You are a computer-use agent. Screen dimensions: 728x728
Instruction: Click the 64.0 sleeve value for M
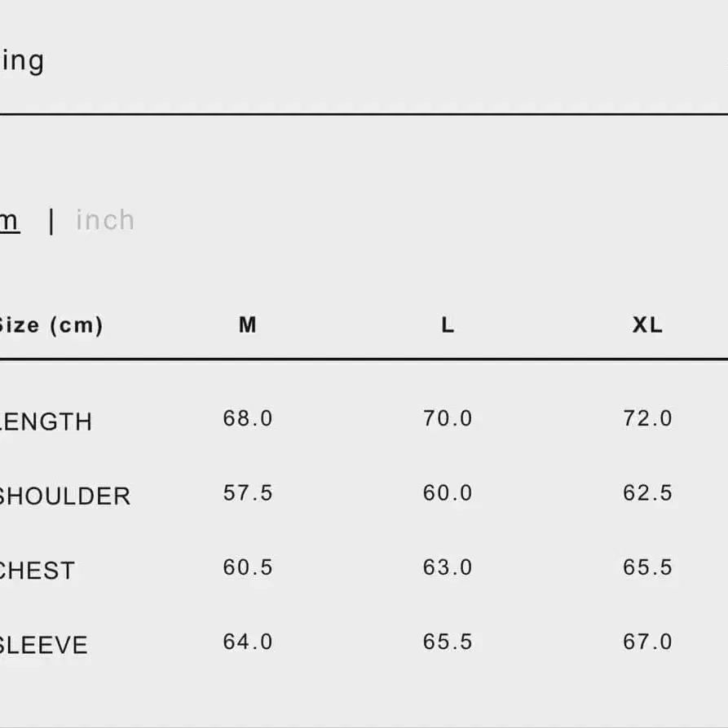(248, 642)
